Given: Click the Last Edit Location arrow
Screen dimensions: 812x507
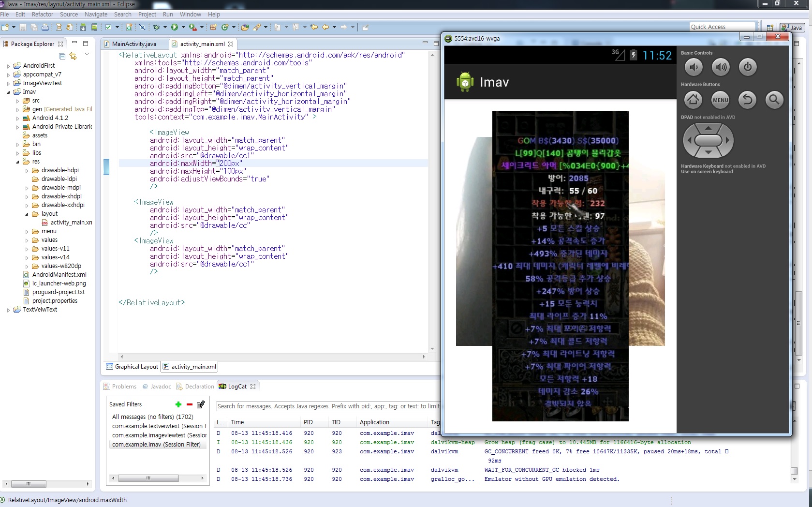Looking at the screenshot, I should point(314,27).
